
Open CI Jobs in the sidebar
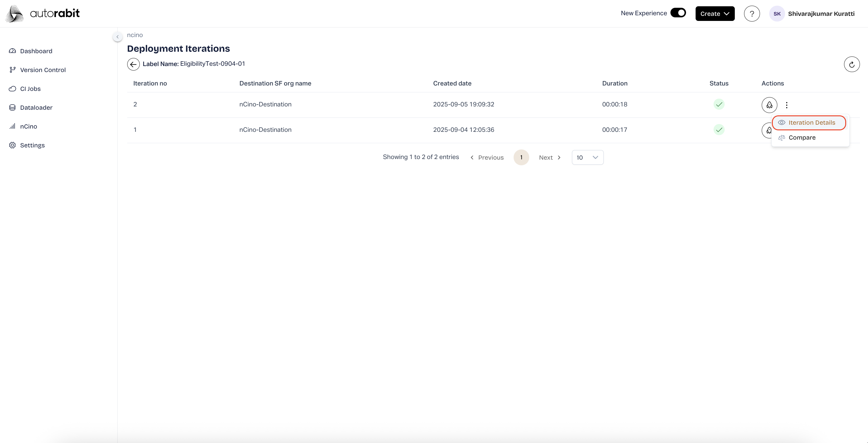[x=30, y=89]
